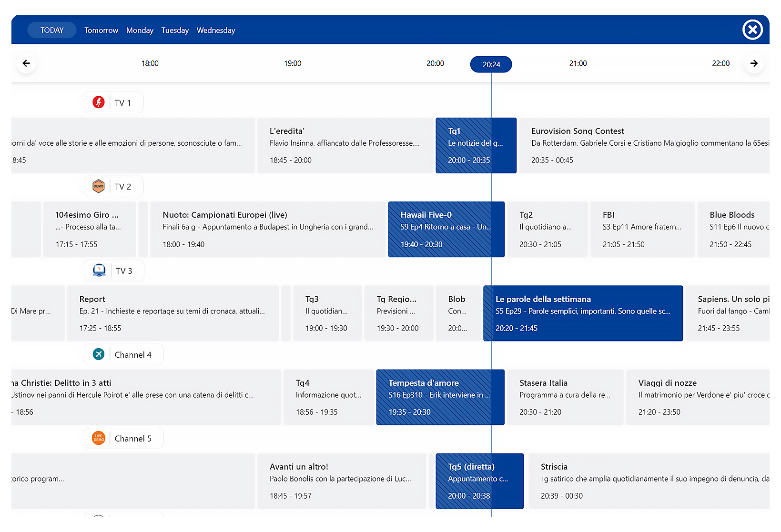Select the Monday schedule tab

(x=140, y=30)
